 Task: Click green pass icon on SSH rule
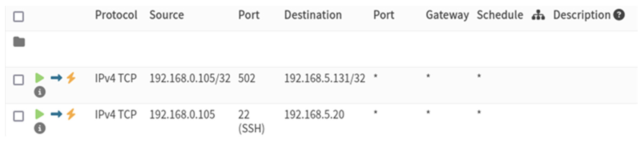(x=40, y=114)
